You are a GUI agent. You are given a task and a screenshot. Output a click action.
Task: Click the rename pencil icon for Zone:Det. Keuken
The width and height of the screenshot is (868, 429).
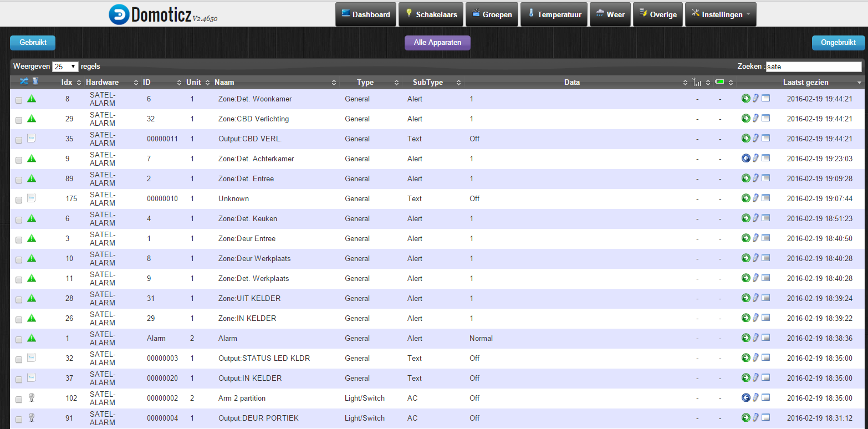(x=755, y=218)
